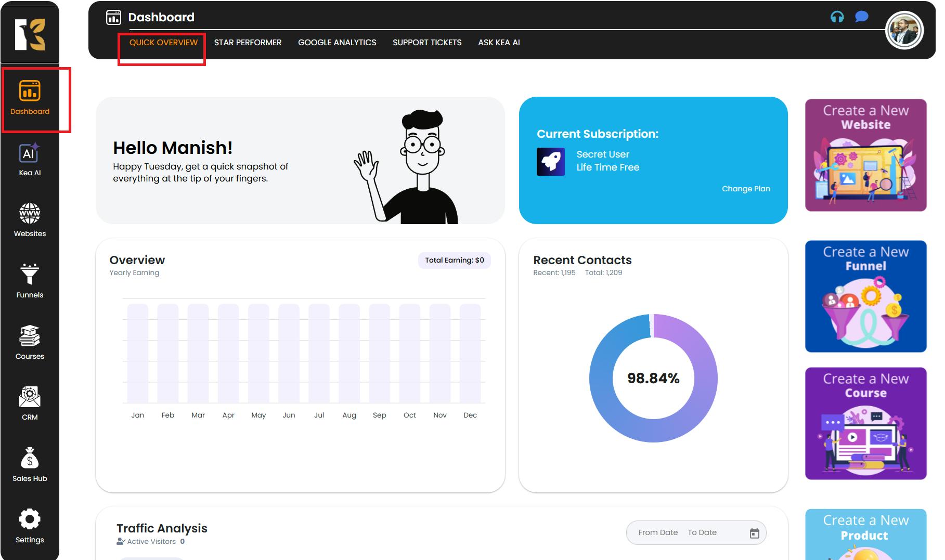945x560 pixels.
Task: Click the Create a New Website card
Action: [x=865, y=155]
